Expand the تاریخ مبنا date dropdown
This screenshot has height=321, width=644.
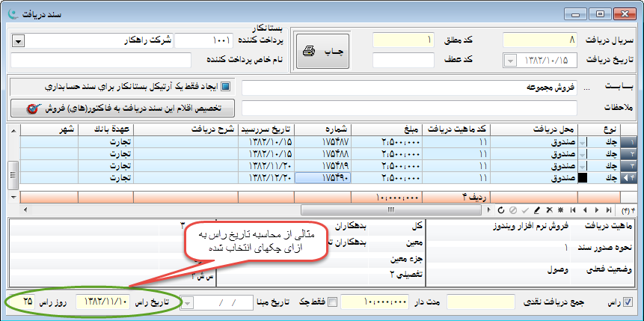coord(186,302)
